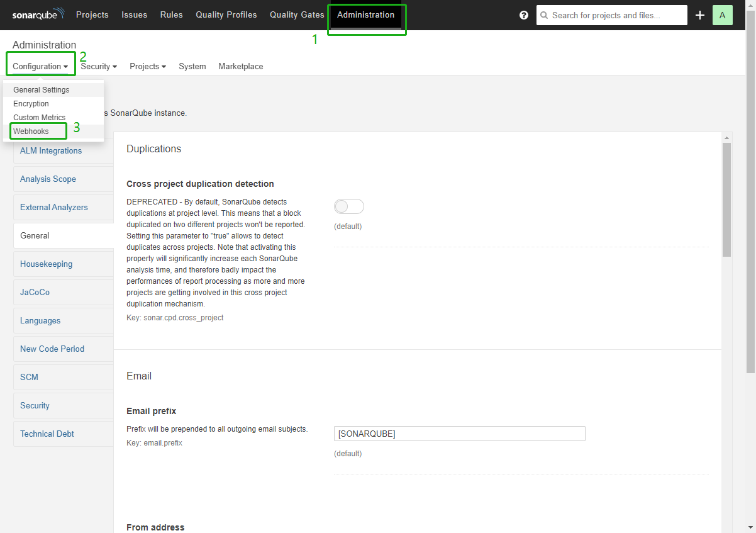The height and width of the screenshot is (533, 756).
Task: Open the System administration tab
Action: tap(192, 66)
